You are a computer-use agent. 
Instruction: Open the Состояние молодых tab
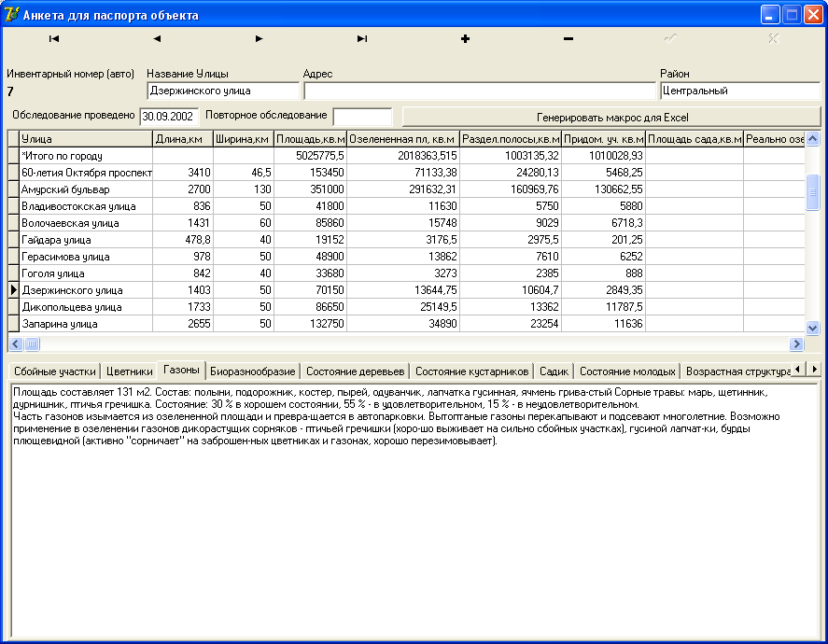(627, 371)
